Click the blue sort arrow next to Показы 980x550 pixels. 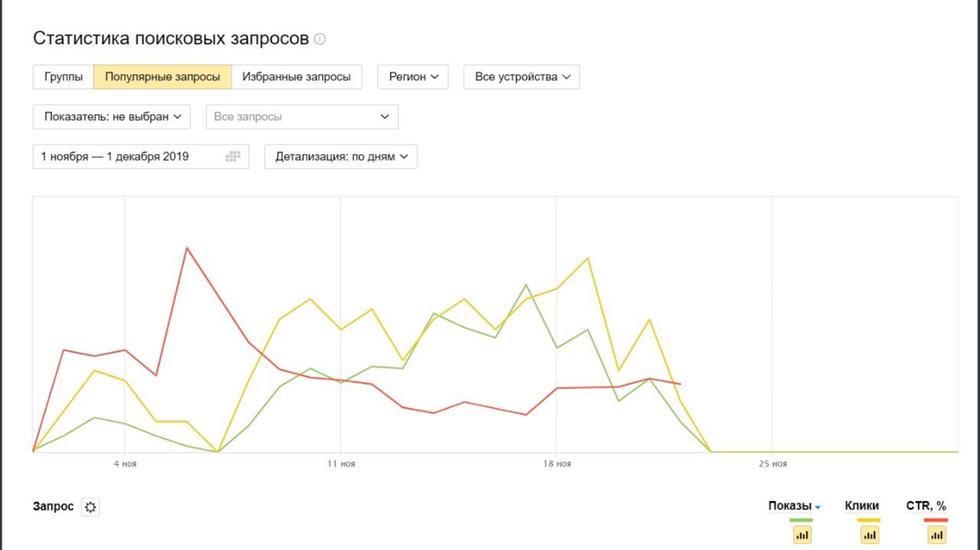coord(818,507)
